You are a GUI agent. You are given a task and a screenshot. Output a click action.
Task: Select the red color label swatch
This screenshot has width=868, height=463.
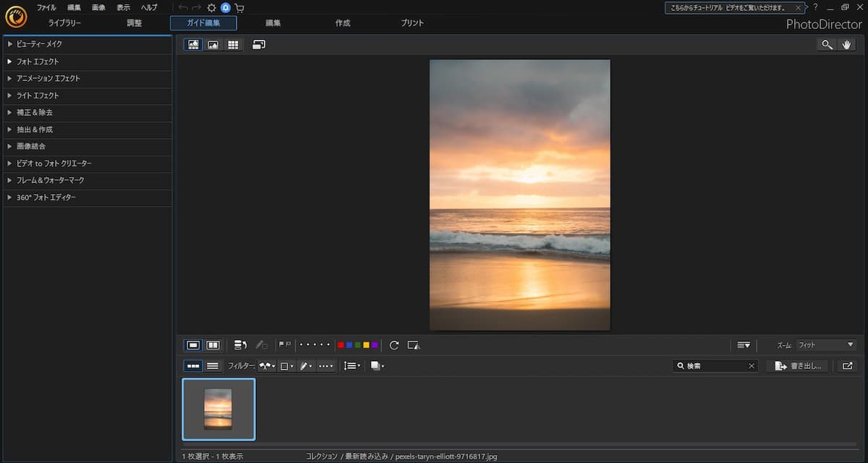point(341,345)
